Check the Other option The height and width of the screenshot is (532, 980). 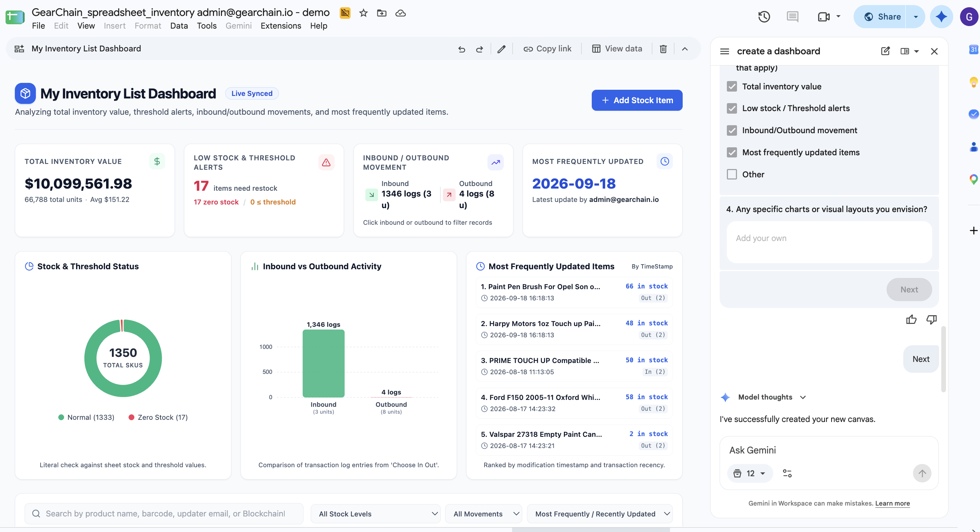(x=732, y=174)
